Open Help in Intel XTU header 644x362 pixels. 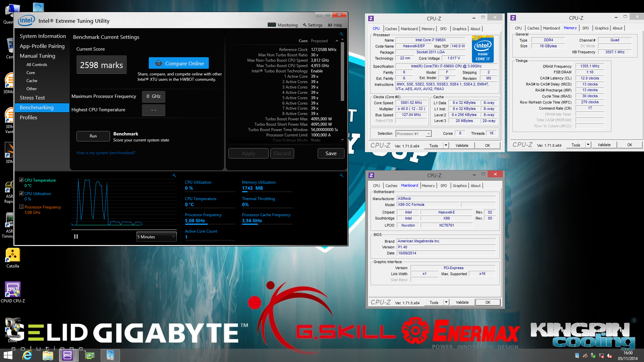click(x=335, y=25)
